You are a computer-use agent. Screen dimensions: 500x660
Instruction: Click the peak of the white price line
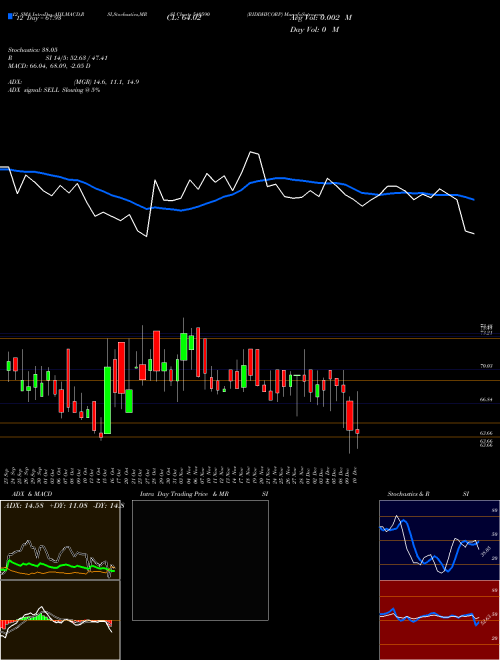251,152
